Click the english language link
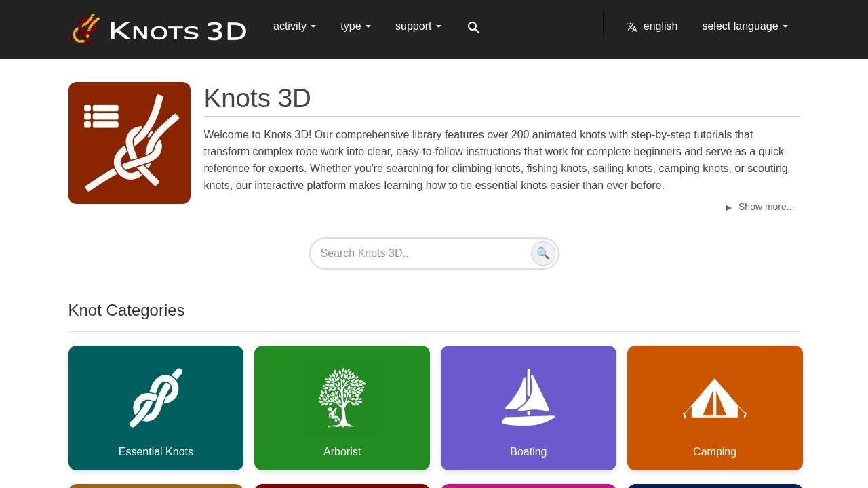The width and height of the screenshot is (868, 488). tap(660, 26)
